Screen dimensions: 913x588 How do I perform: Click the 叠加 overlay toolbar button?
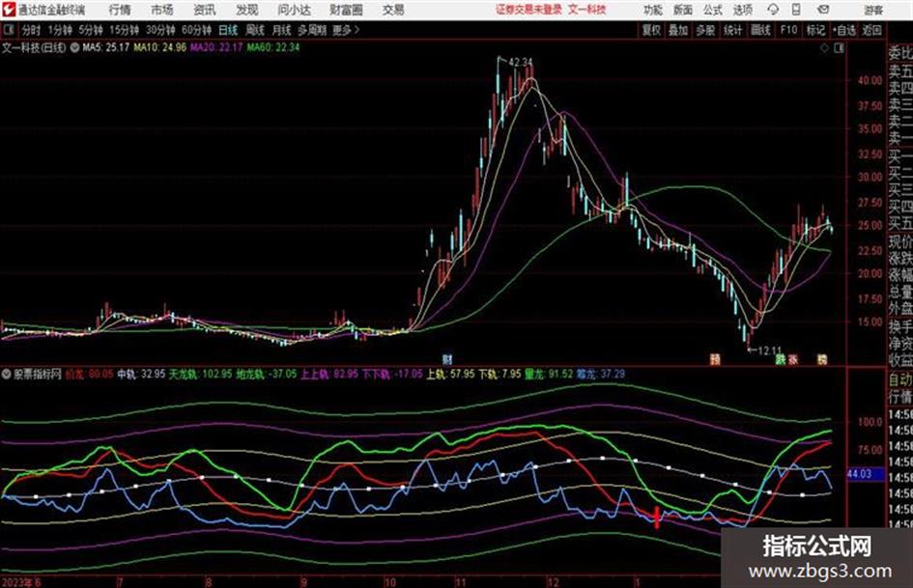click(678, 30)
